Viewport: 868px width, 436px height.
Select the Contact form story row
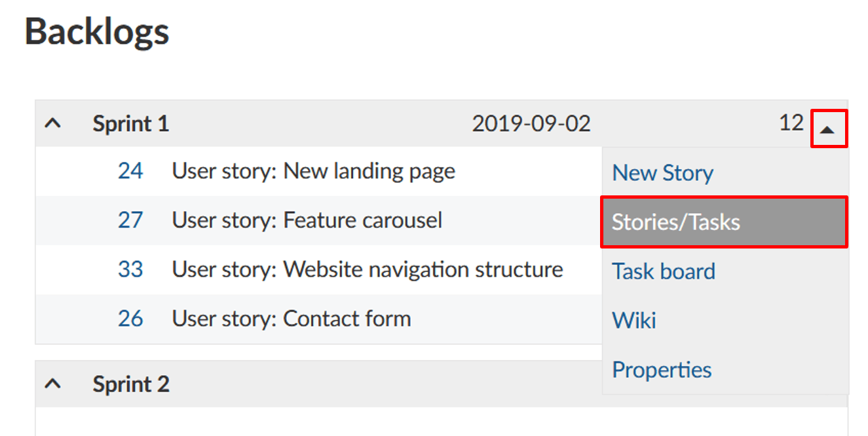click(x=291, y=319)
